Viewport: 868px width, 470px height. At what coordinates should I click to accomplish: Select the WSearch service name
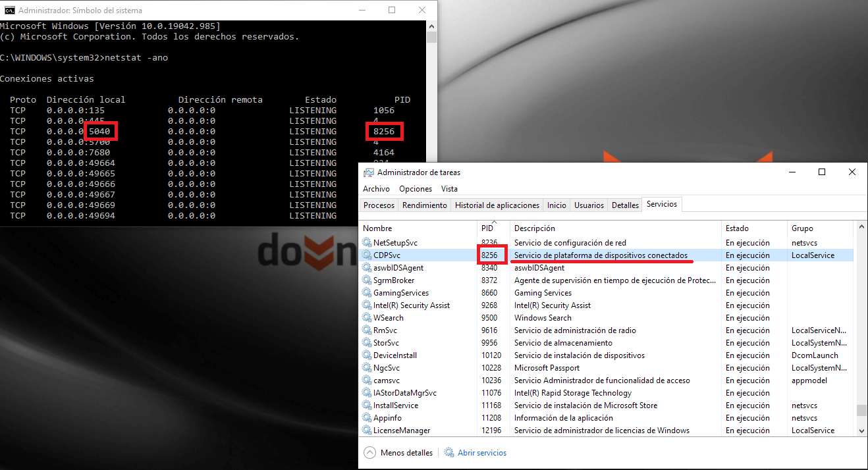click(389, 318)
